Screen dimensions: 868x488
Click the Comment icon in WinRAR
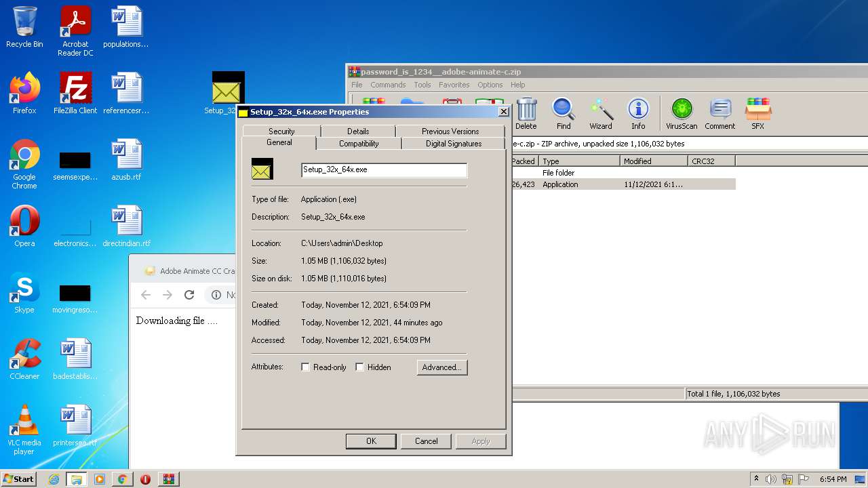tap(720, 114)
